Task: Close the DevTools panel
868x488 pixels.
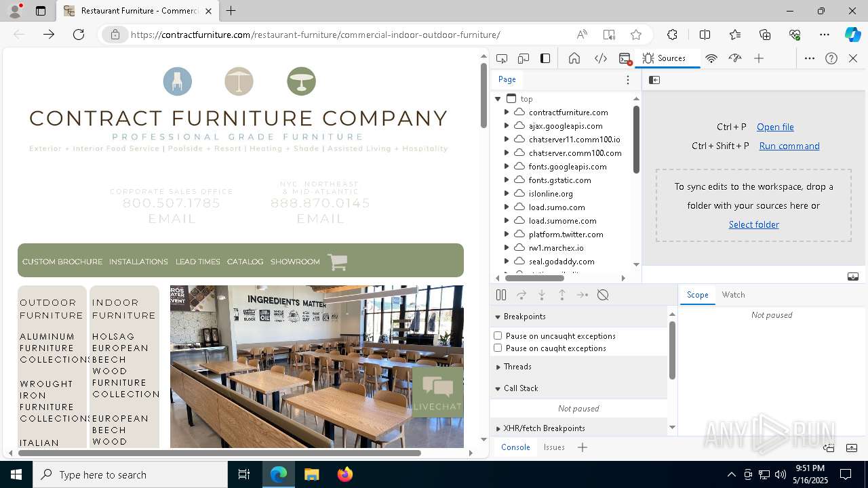Action: coord(853,58)
